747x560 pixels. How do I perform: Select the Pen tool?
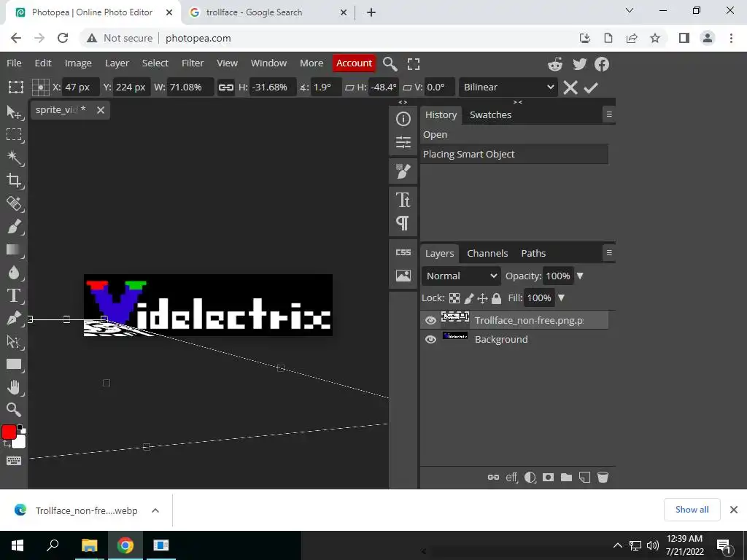click(14, 318)
